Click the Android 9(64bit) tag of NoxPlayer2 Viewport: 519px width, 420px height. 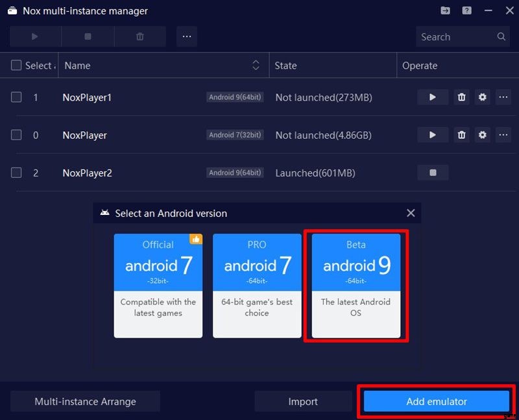tap(235, 173)
